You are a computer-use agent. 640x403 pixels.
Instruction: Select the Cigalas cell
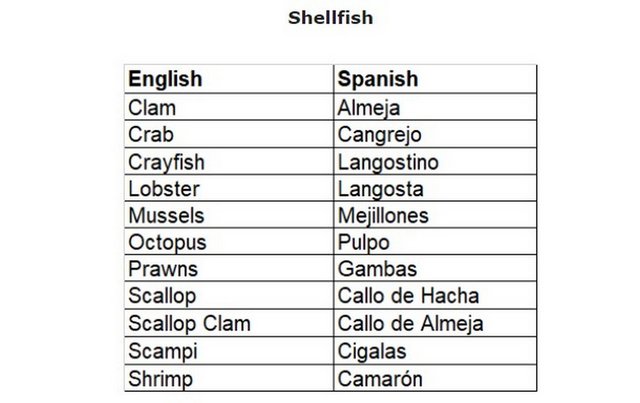tap(372, 351)
